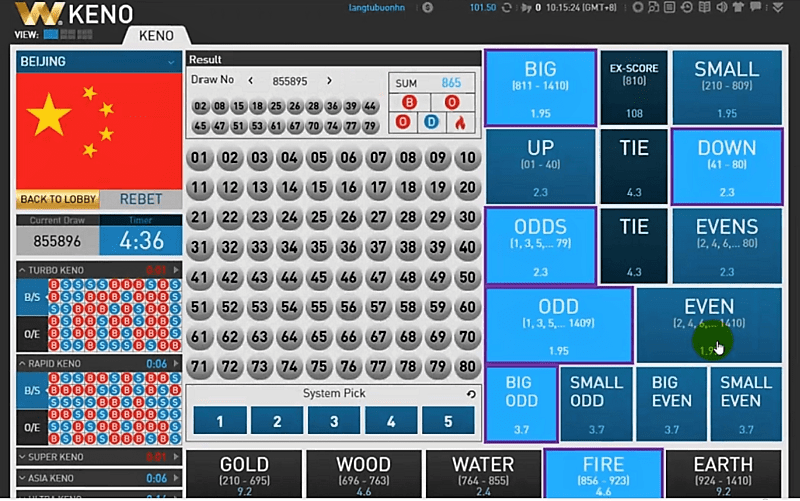Screen dimensions: 800x501
Task: Go to previous draw number result
Action: (251, 81)
